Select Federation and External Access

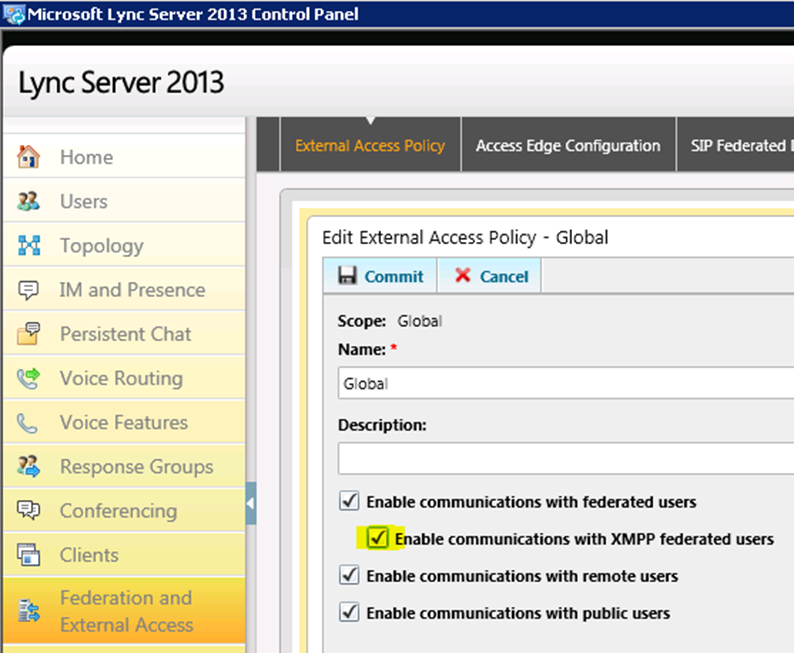click(124, 611)
